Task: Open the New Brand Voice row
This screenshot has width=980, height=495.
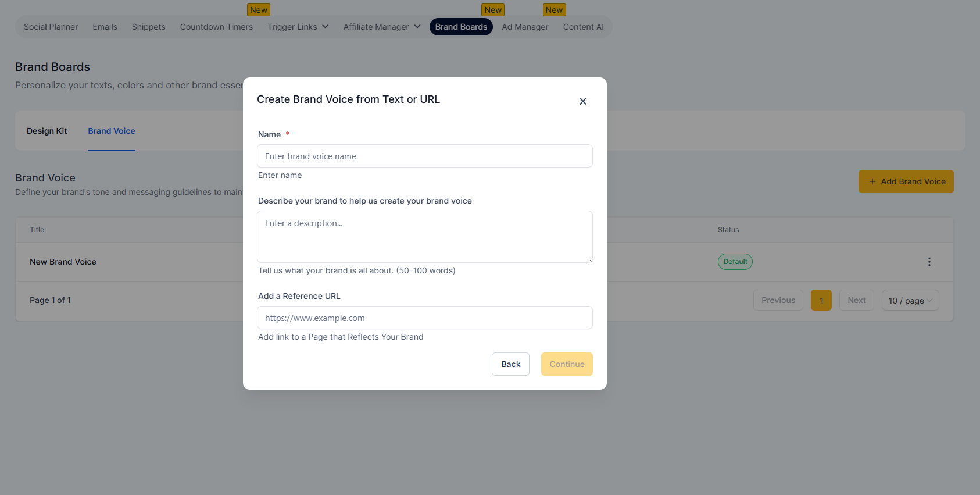Action: [x=63, y=262]
